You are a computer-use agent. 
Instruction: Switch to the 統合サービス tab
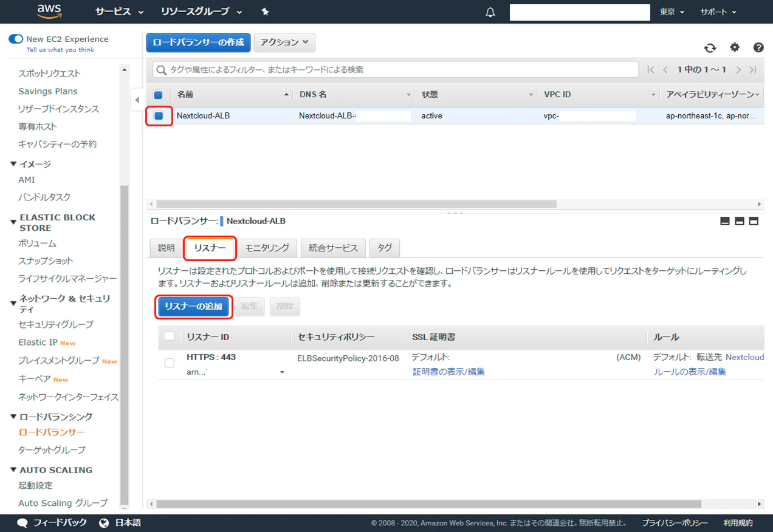pyautogui.click(x=333, y=248)
